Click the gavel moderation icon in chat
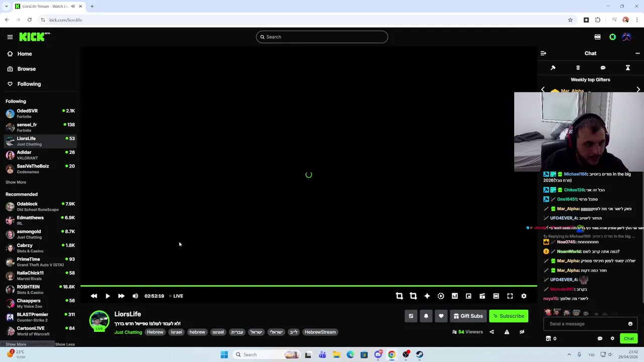Image resolution: width=644 pixels, height=362 pixels. point(553,68)
